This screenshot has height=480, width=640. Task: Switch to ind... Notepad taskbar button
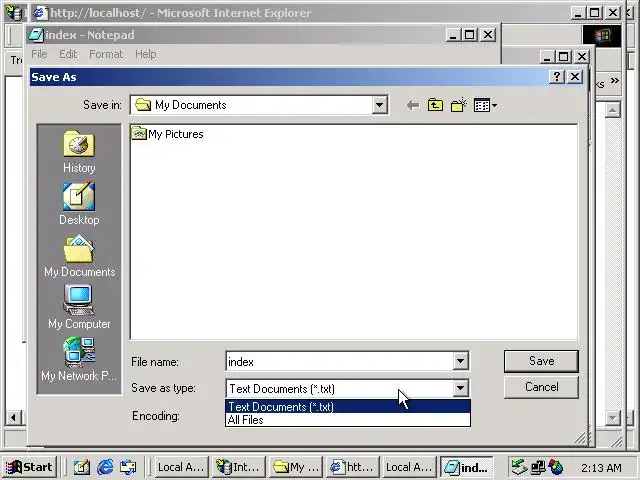[x=467, y=467]
